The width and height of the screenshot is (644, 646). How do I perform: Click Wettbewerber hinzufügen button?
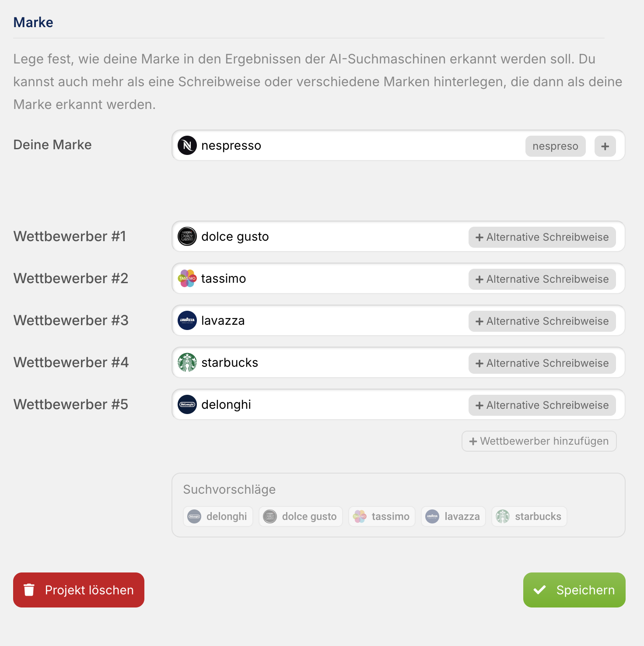coord(539,441)
